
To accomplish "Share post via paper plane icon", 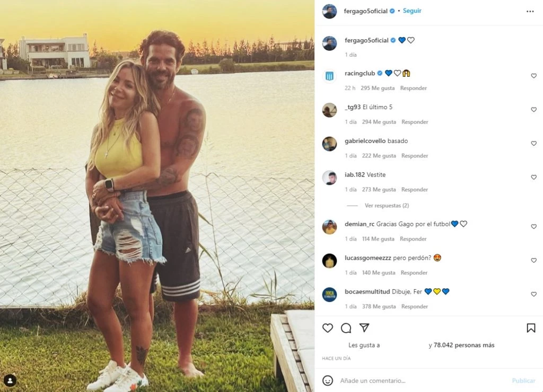I will (x=364, y=328).
